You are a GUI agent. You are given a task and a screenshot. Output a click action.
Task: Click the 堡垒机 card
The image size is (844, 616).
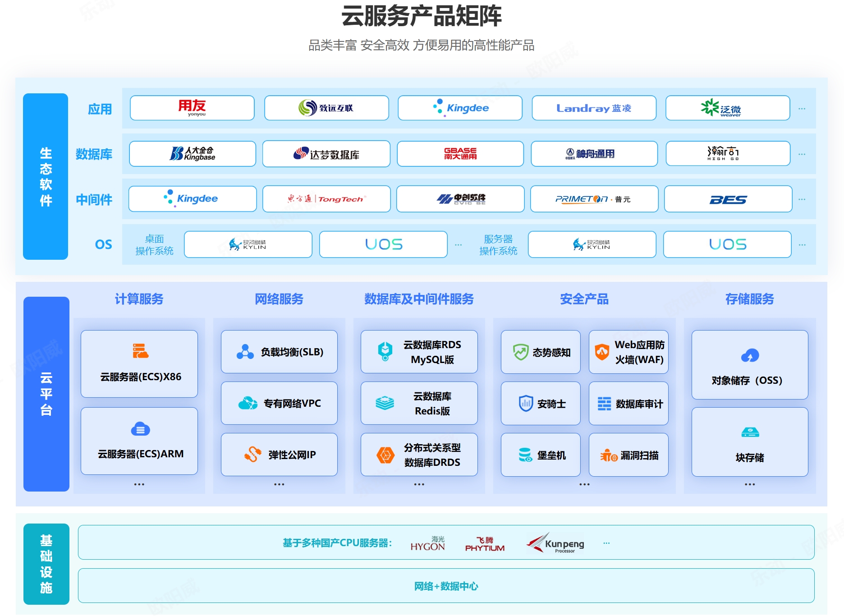541,455
